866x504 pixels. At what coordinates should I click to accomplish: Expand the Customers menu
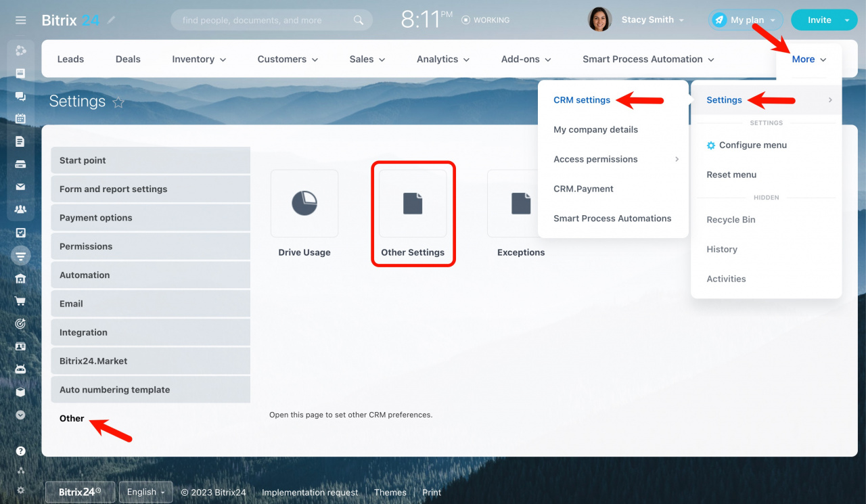(x=288, y=60)
